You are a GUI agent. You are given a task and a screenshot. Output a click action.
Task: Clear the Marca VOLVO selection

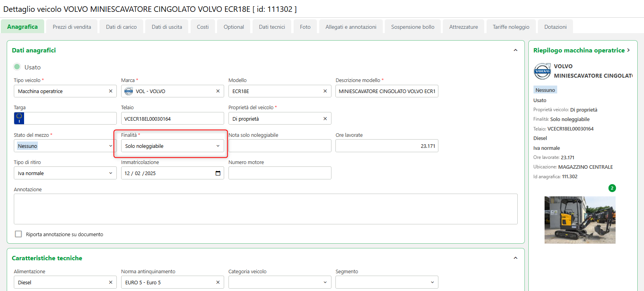click(x=218, y=91)
